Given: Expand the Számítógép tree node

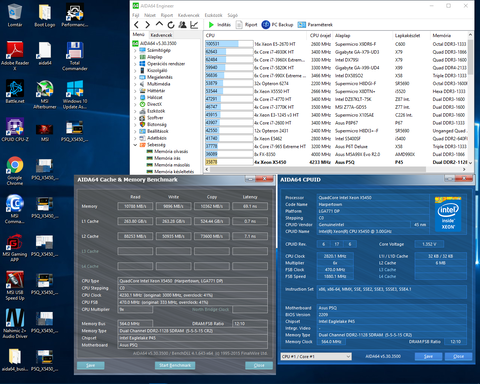Looking at the screenshot, I should (135, 50).
